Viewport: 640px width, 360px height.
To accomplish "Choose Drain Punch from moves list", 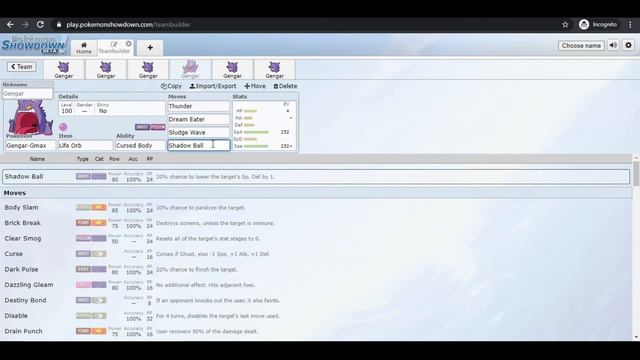I will 316,331.
